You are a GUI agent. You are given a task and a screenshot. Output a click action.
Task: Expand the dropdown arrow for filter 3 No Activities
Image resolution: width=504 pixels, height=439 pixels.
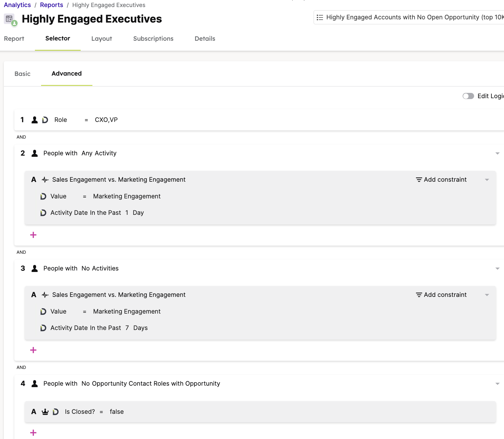(x=497, y=269)
